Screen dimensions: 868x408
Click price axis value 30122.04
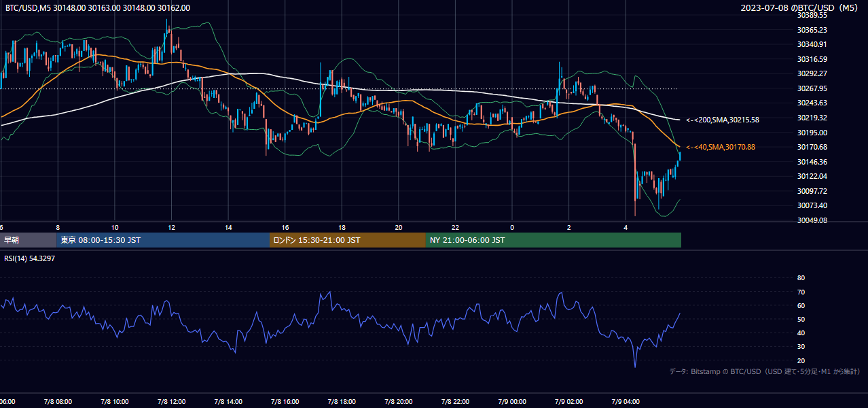coord(812,176)
